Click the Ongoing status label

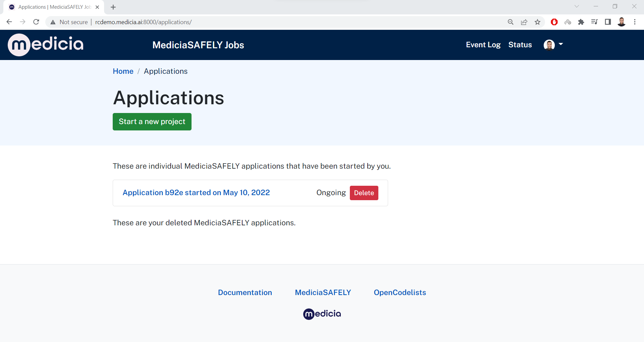[331, 192]
